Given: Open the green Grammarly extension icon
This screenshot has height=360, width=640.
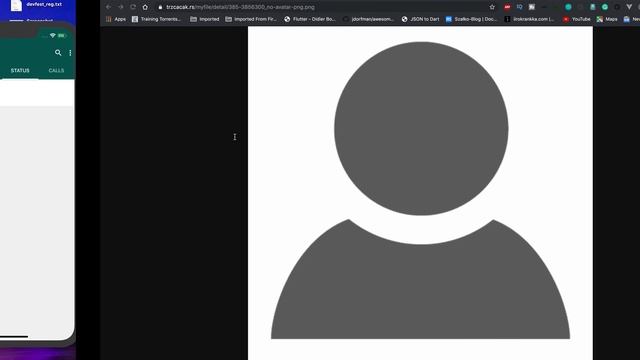Looking at the screenshot, I should (605, 7).
